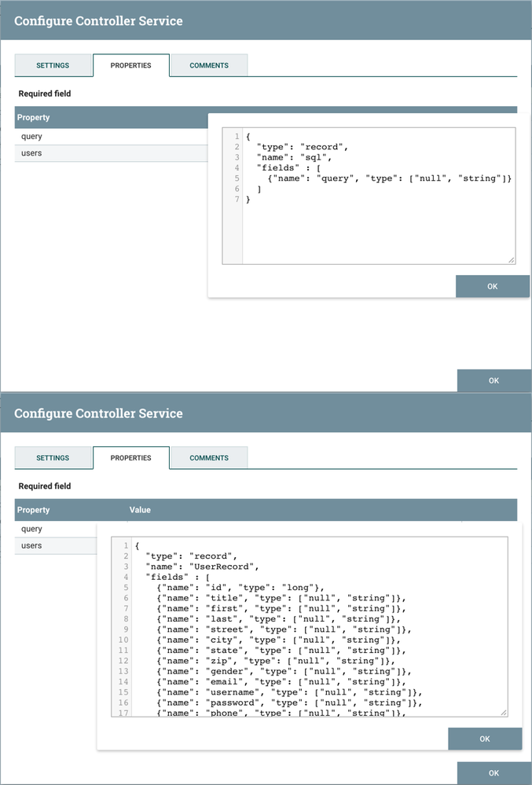Click the "gender" field line in UserRecord schema
The height and width of the screenshot is (785, 532).
pyautogui.click(x=284, y=672)
